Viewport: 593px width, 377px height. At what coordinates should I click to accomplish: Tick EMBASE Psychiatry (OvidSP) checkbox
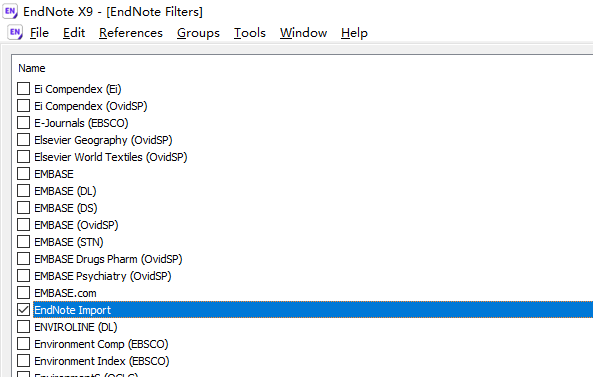23,276
